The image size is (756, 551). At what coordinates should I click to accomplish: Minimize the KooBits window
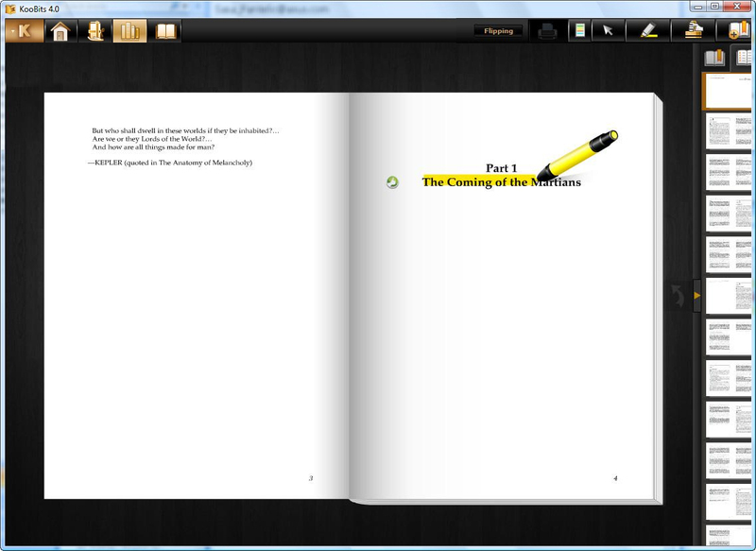coord(697,7)
